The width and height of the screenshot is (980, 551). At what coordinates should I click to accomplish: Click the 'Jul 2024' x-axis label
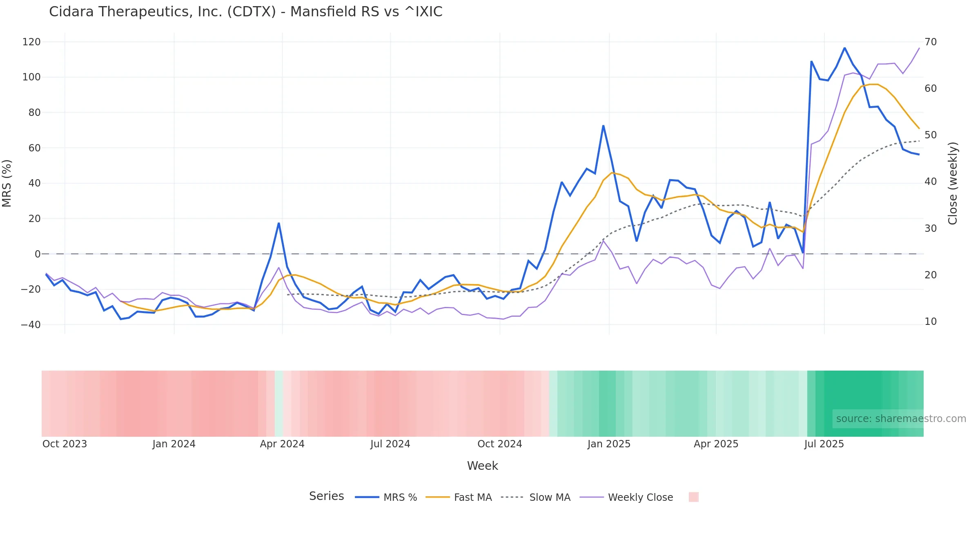point(390,444)
